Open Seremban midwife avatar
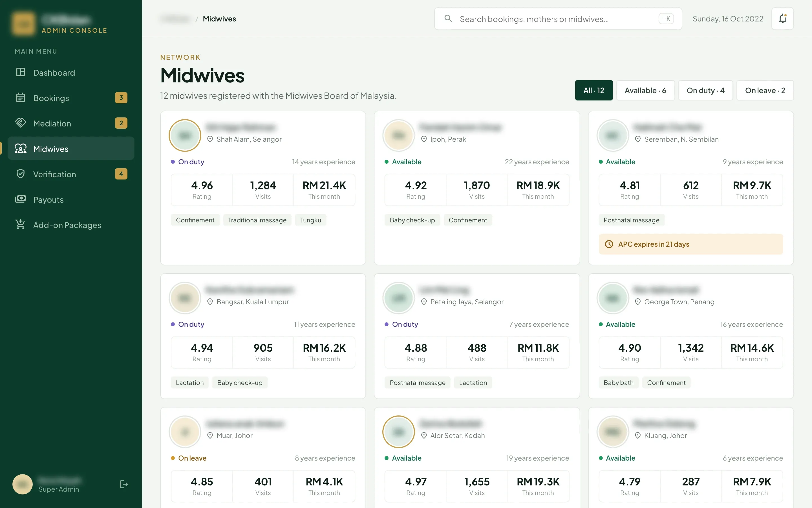Image resolution: width=812 pixels, height=508 pixels. (x=613, y=135)
